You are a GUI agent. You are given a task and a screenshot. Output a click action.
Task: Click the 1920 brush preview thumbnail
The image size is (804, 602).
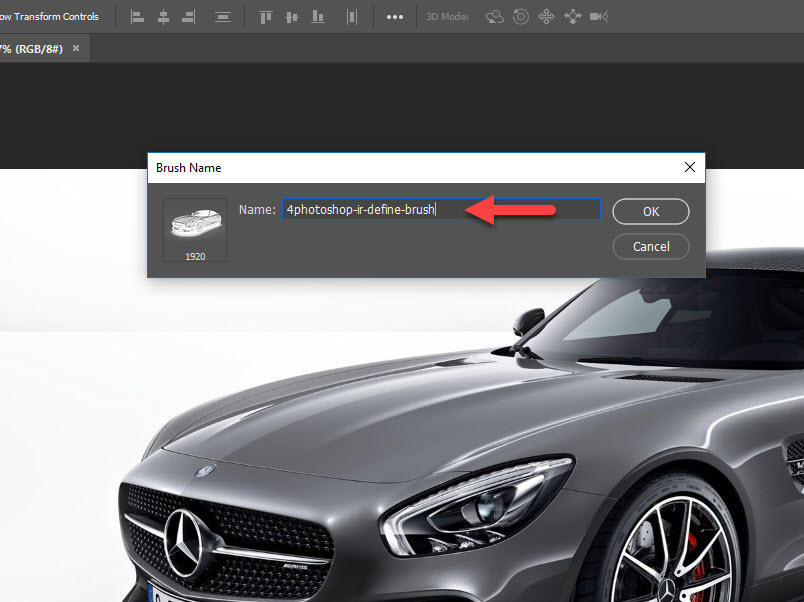[x=195, y=230]
